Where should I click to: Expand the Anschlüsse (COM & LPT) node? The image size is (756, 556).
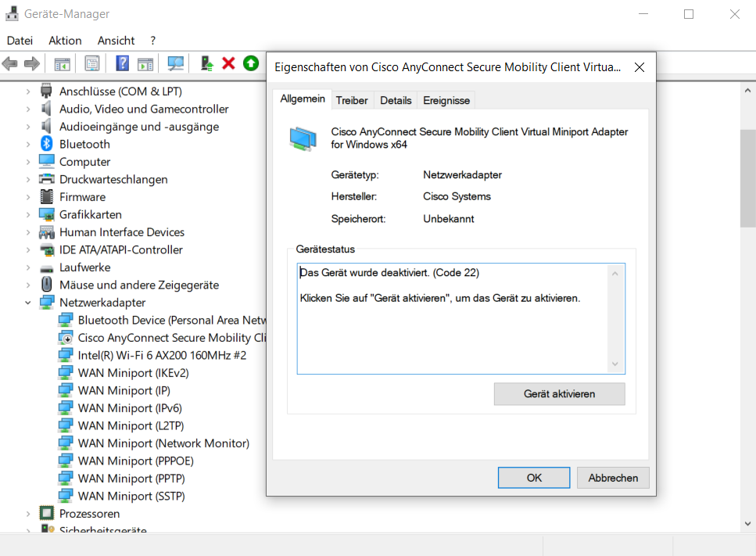coord(28,91)
